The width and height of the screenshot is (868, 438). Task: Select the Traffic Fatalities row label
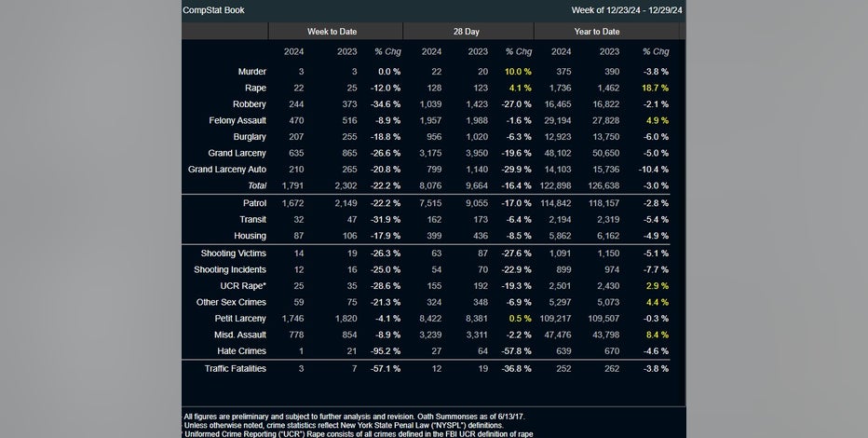point(234,369)
